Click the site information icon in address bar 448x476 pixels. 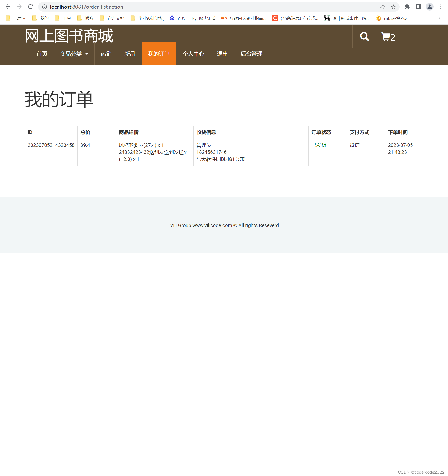click(44, 7)
